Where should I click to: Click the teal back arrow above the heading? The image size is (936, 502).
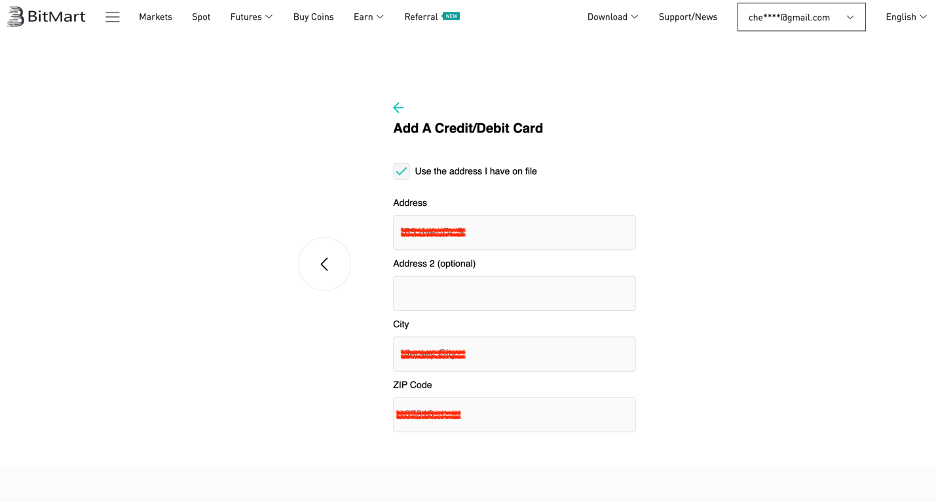click(x=398, y=107)
